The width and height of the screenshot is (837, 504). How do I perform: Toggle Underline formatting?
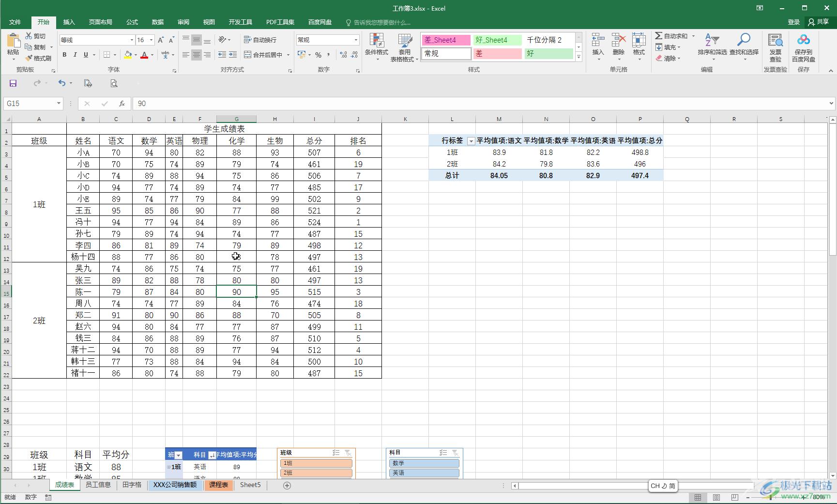[86, 55]
